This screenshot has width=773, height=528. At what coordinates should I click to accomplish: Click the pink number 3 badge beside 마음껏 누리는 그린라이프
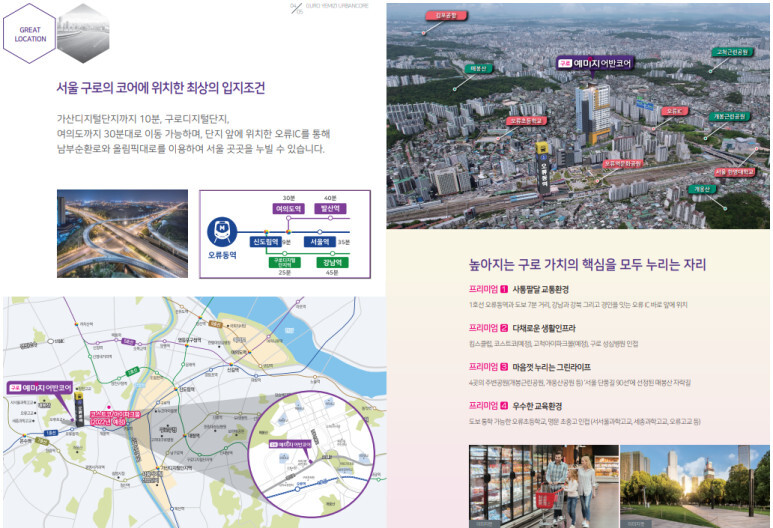(504, 367)
